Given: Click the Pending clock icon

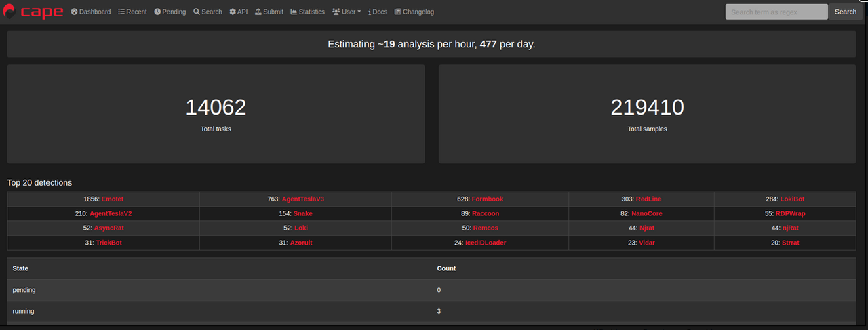Looking at the screenshot, I should [157, 12].
